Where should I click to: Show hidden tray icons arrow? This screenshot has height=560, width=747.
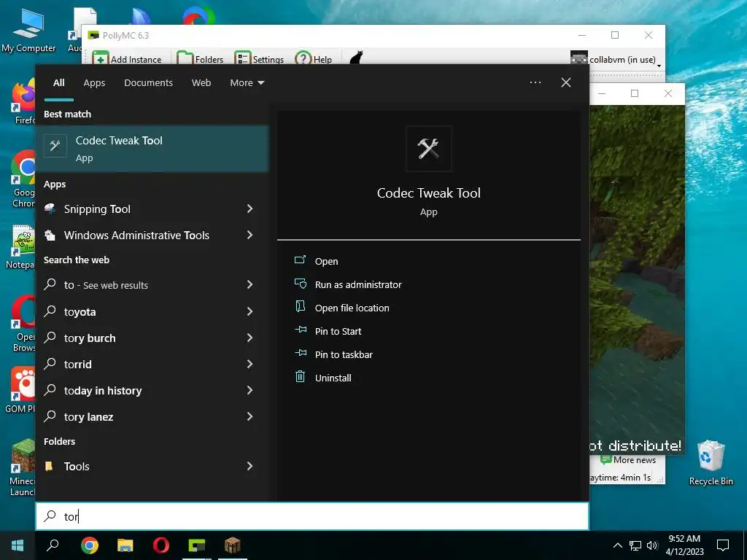click(617, 545)
